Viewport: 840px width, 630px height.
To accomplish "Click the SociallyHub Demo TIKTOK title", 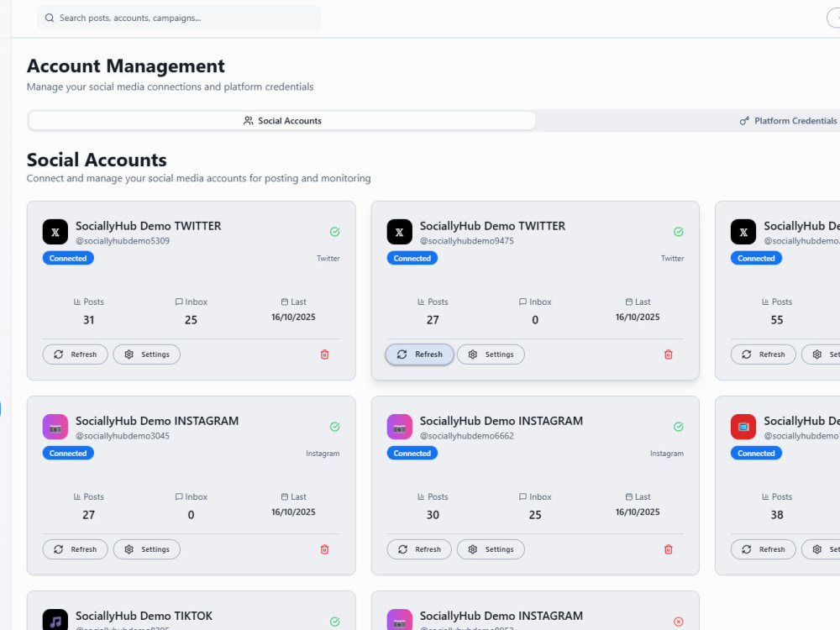I will [x=144, y=616].
